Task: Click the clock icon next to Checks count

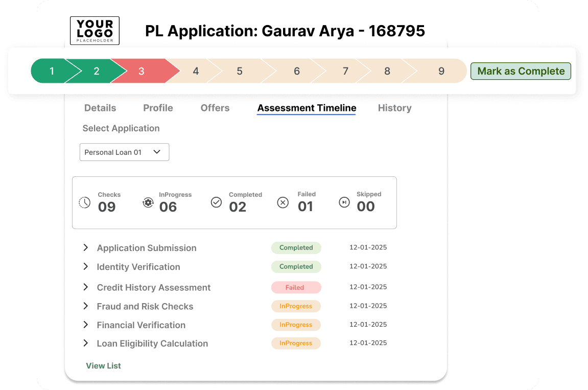Action: pyautogui.click(x=84, y=202)
